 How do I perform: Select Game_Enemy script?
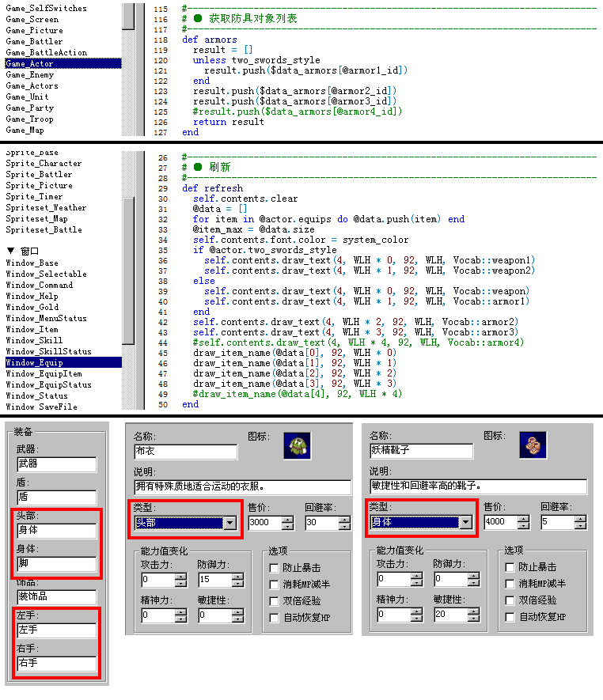click(30, 74)
